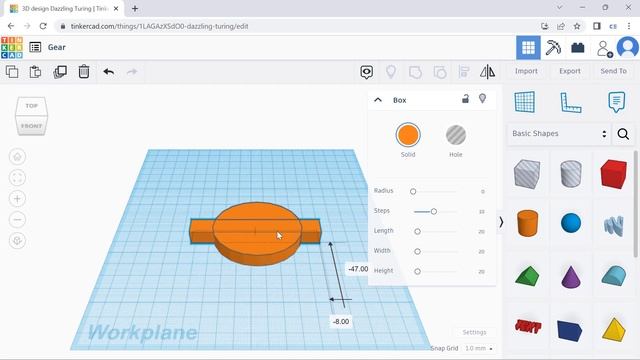This screenshot has width=640, height=360.
Task: Select the Ruler tool
Action: coord(571,102)
